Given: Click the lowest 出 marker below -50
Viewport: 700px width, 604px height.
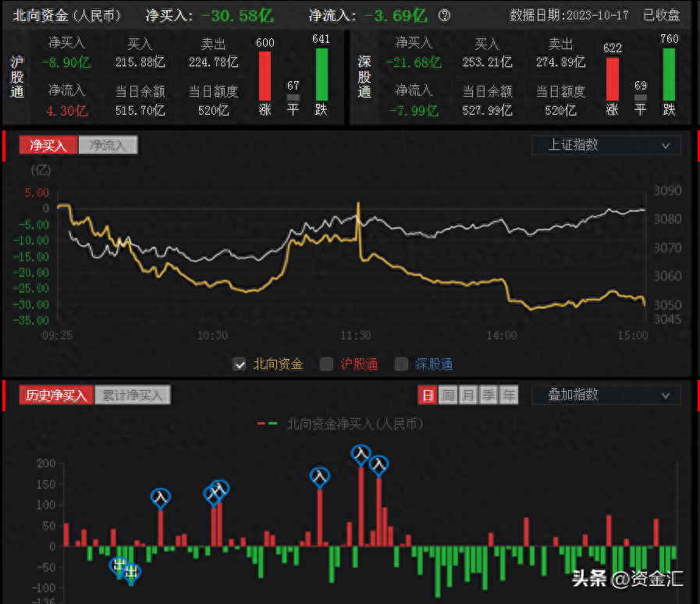Looking at the screenshot, I should (x=132, y=572).
